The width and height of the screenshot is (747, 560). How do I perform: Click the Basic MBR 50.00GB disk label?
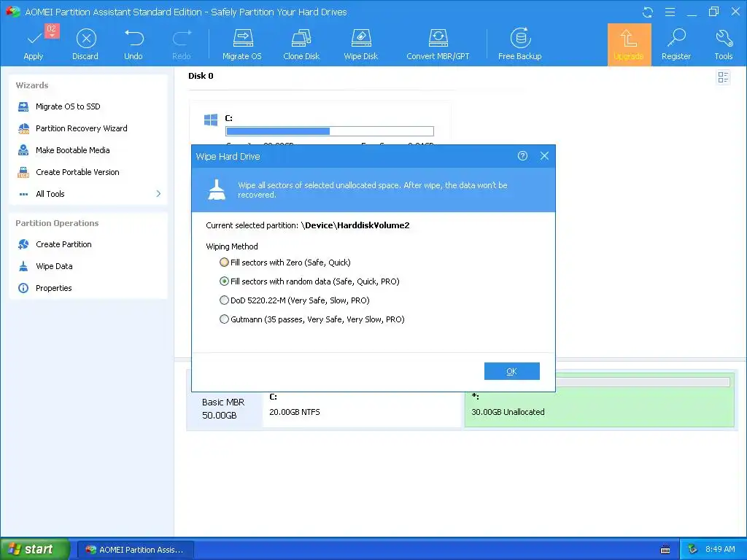click(223, 408)
